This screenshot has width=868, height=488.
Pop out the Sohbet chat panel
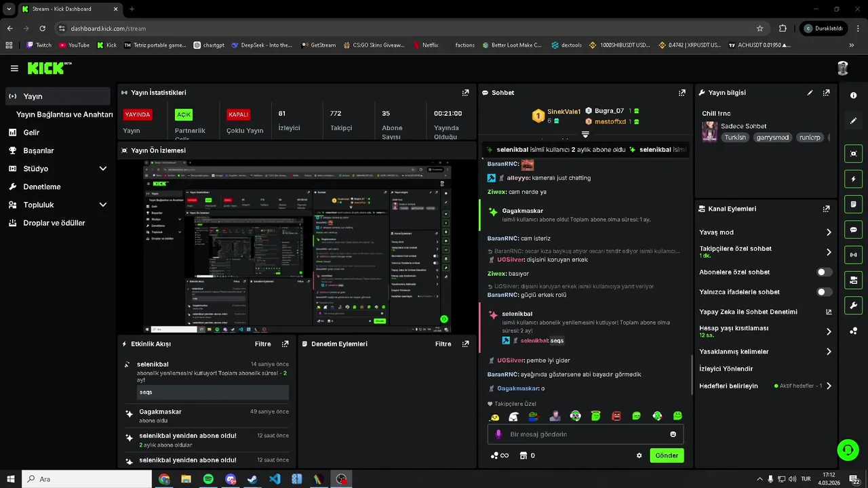click(682, 93)
